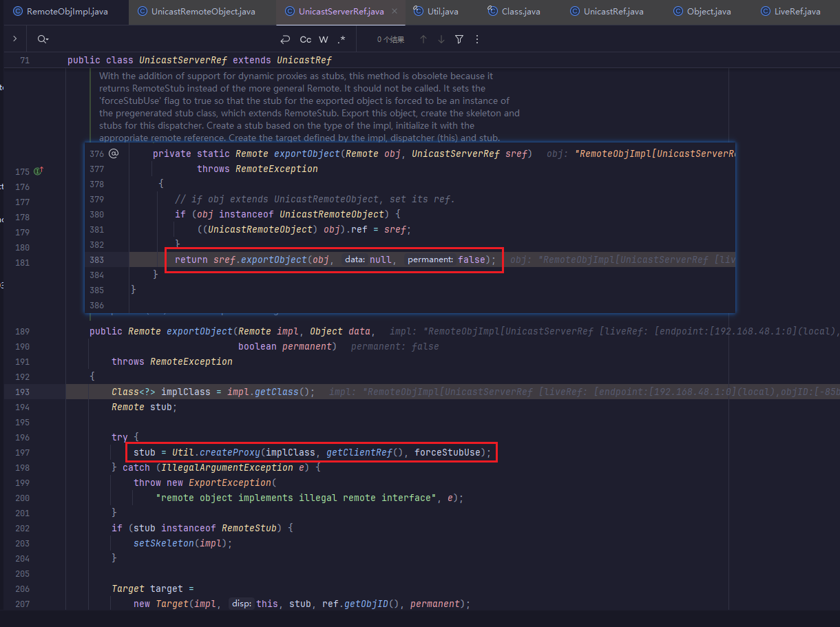Open the search history magnifier dropdown

(x=43, y=40)
